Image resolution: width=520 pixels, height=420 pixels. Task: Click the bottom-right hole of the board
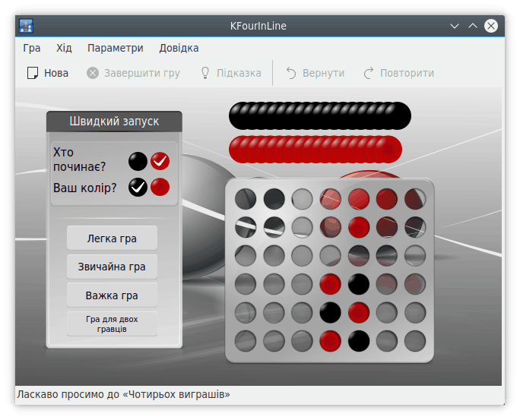coord(415,341)
